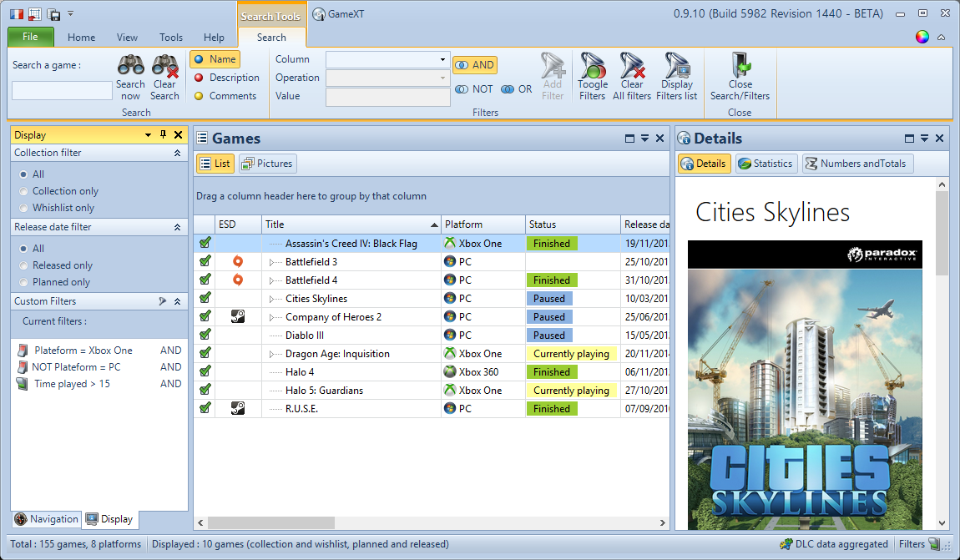Click the French flag language icon
Screen dimensions: 960x560
[16, 13]
